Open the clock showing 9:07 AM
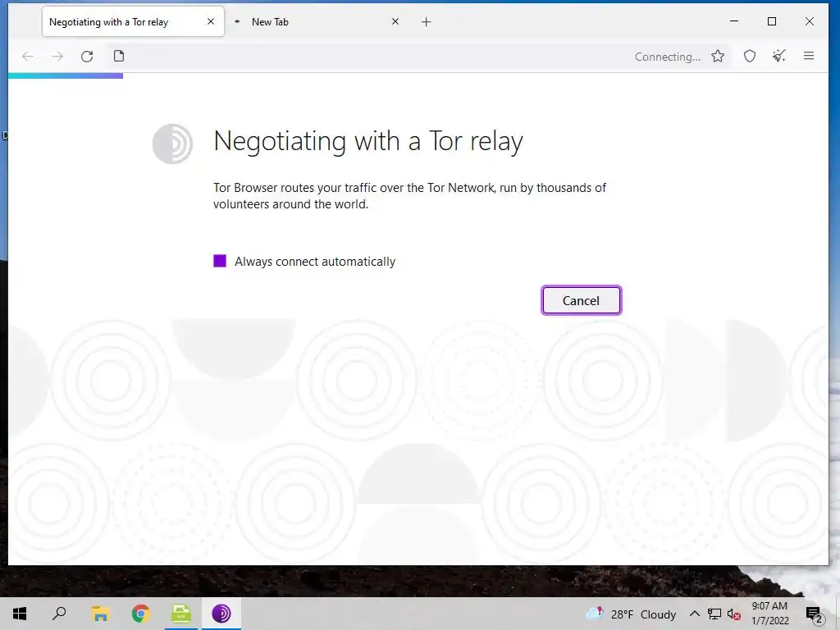 pos(769,614)
